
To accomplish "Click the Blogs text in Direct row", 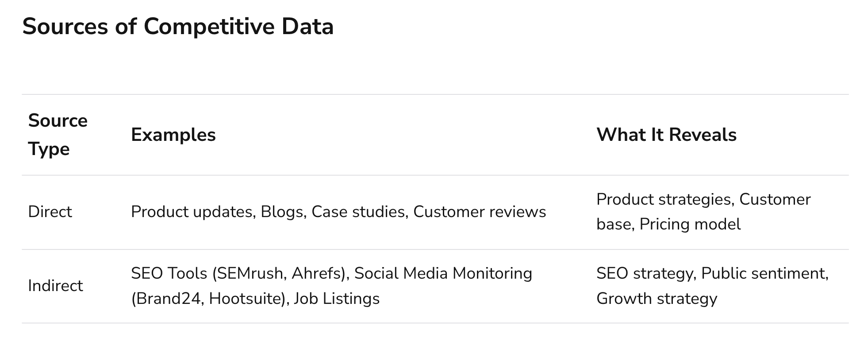I will coord(282,212).
